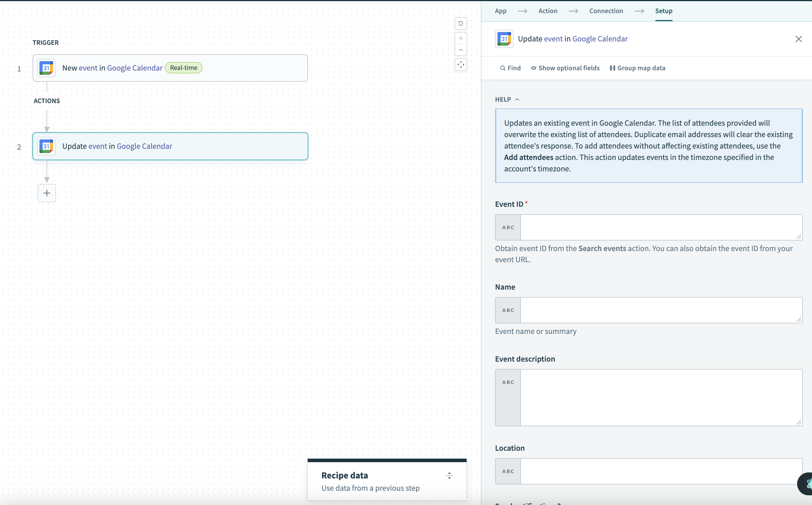
Task: Show optional fields
Action: (x=565, y=68)
